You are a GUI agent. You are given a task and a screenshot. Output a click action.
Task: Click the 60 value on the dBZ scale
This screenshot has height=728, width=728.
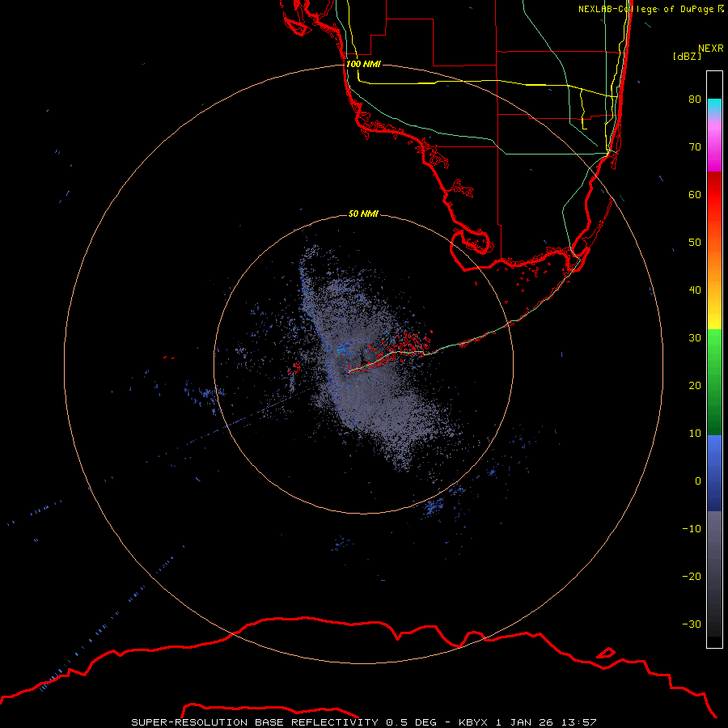695,194
